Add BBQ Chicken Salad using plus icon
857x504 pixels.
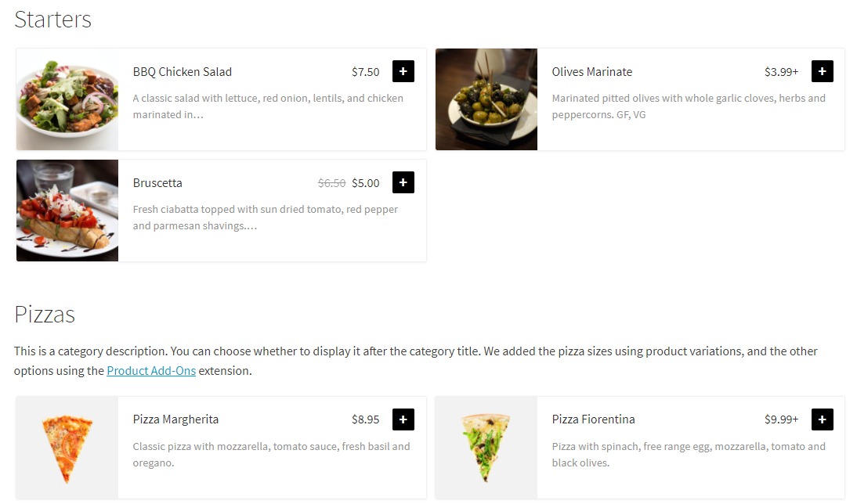(403, 71)
